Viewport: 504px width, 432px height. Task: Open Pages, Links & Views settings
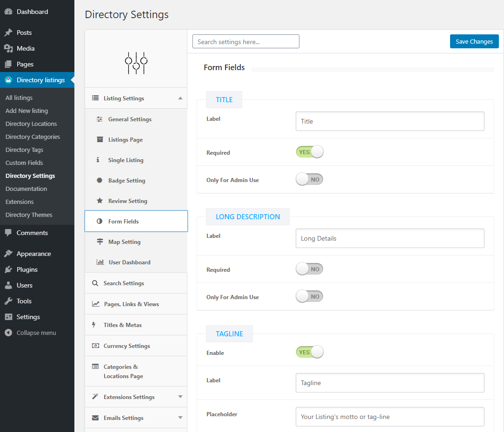[136, 304]
